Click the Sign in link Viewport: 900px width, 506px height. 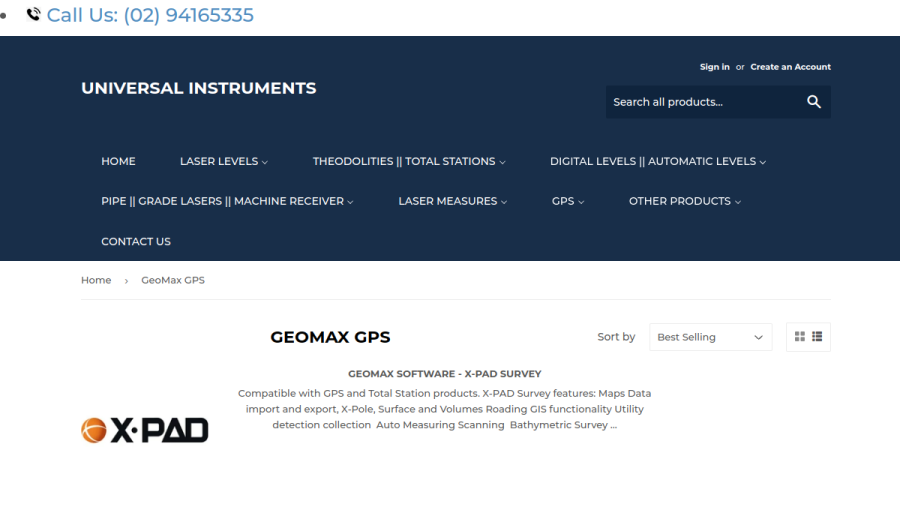tap(715, 67)
